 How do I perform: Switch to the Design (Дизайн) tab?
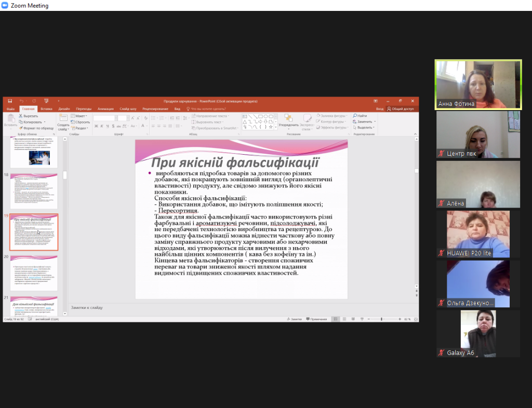click(x=64, y=109)
